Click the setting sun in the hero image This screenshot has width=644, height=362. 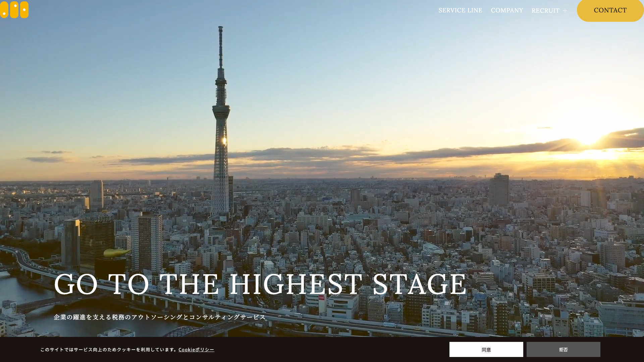(x=589, y=137)
